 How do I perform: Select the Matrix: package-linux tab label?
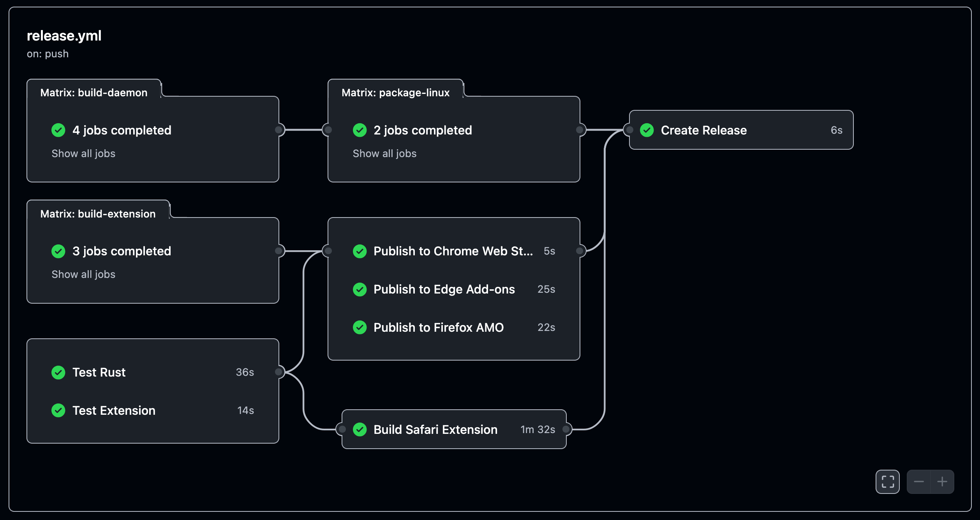point(395,93)
